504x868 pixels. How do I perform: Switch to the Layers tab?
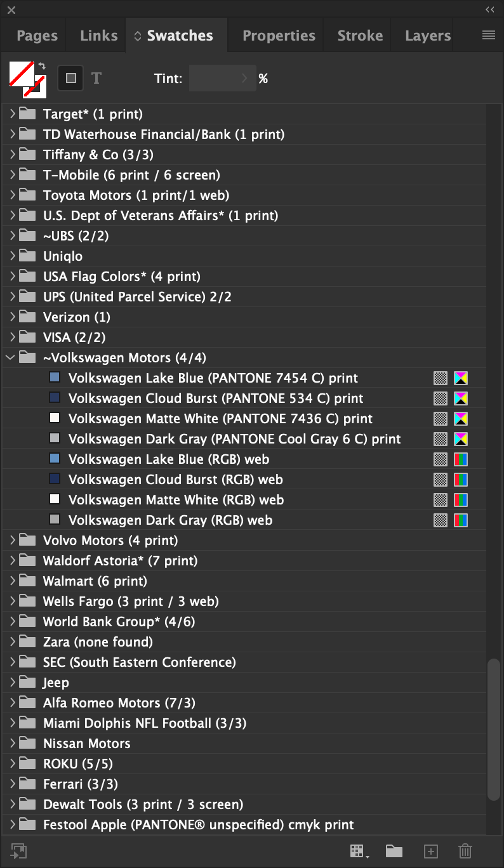[x=428, y=36]
